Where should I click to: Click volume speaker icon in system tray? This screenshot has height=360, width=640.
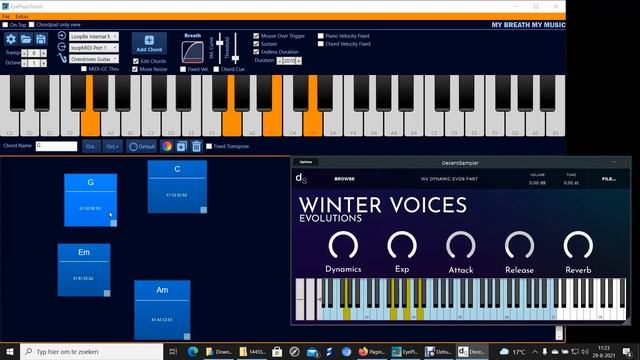coord(585,351)
